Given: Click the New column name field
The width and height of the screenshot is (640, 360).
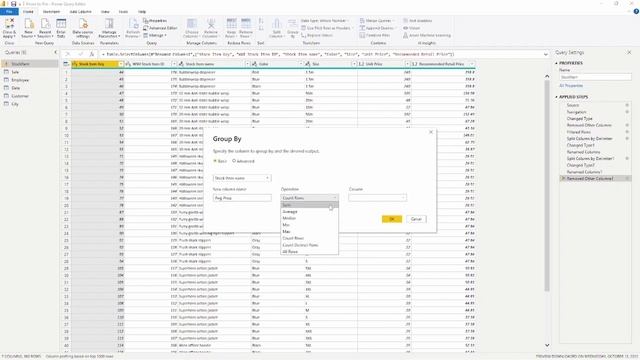Looking at the screenshot, I should pyautogui.click(x=242, y=198).
